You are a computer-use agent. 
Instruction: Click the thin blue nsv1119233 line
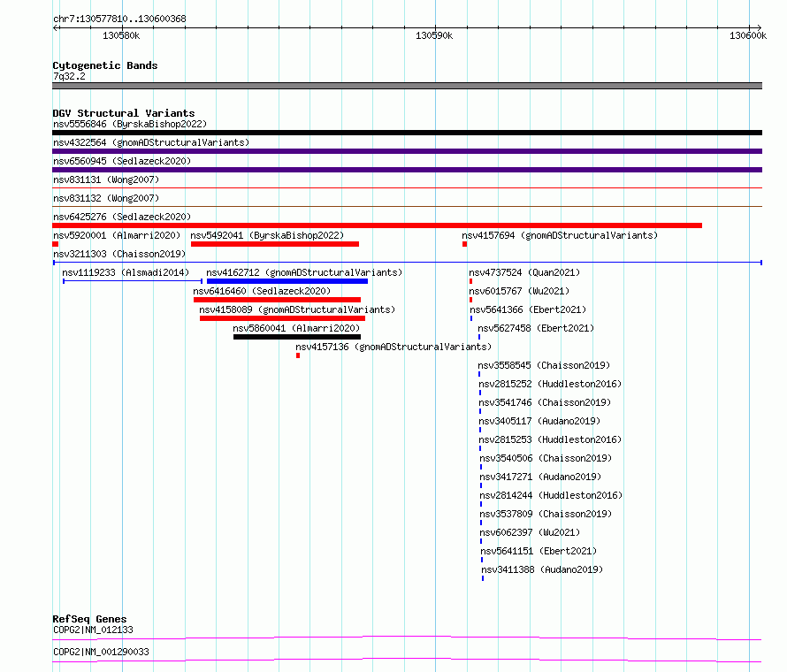[133, 281]
